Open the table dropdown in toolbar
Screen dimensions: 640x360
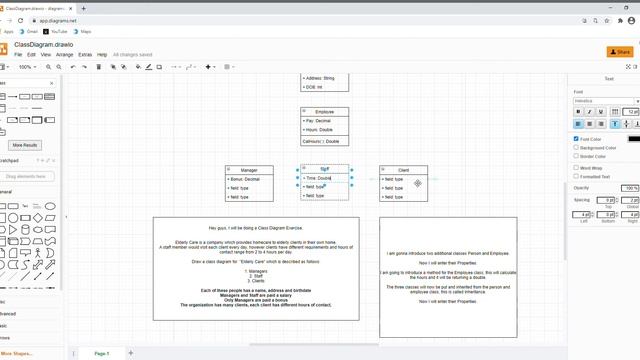pyautogui.click(x=229, y=67)
